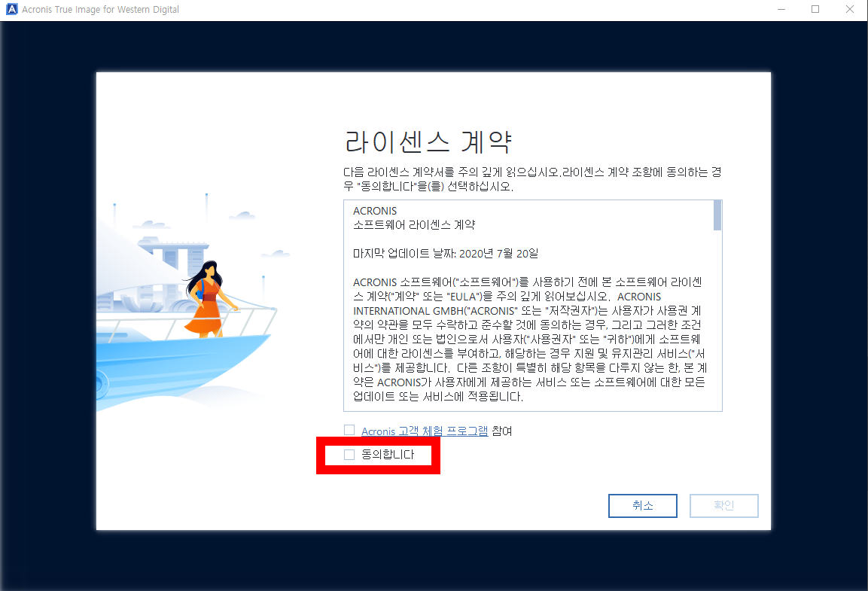Close the Acronis True Image window
This screenshot has height=591, width=868.
pyautogui.click(x=850, y=9)
